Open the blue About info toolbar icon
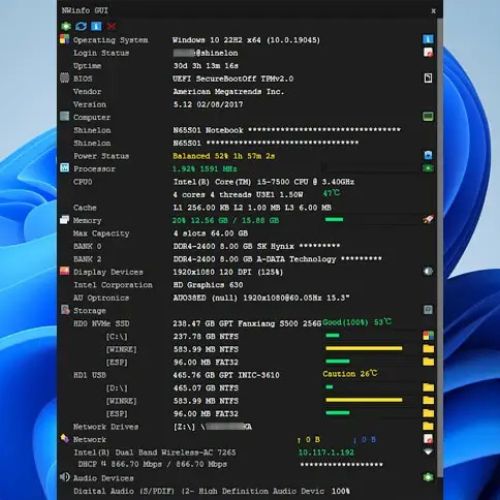Viewport: 500px width, 500px height. point(96,26)
